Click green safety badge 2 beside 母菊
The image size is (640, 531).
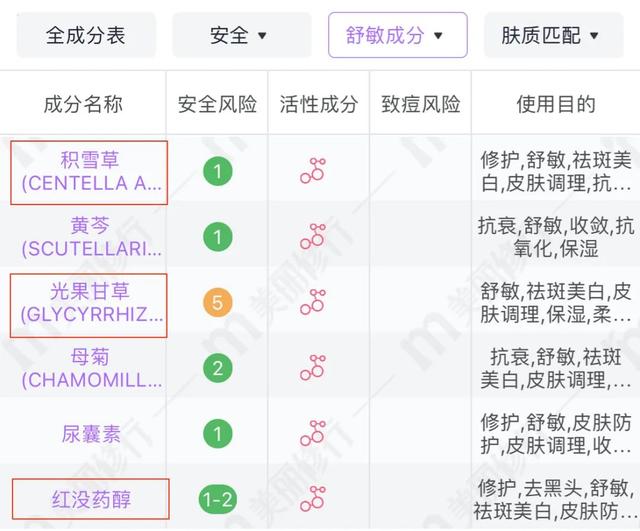(217, 367)
